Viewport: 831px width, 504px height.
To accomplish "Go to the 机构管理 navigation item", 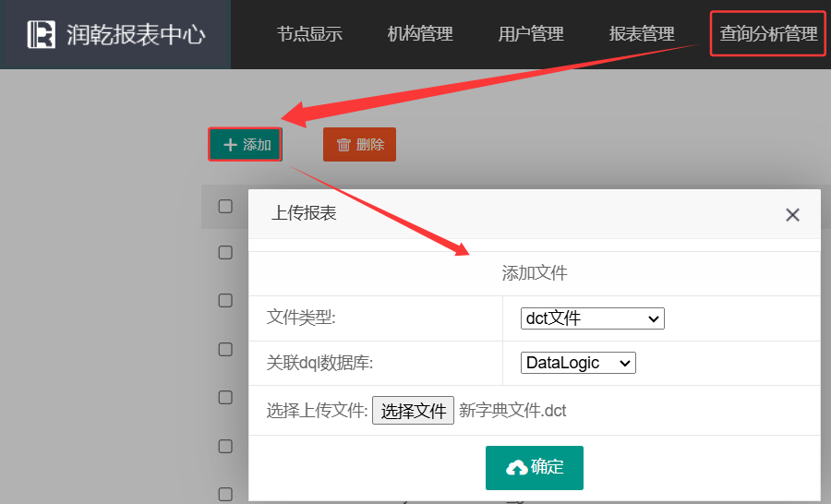I will pyautogui.click(x=420, y=34).
